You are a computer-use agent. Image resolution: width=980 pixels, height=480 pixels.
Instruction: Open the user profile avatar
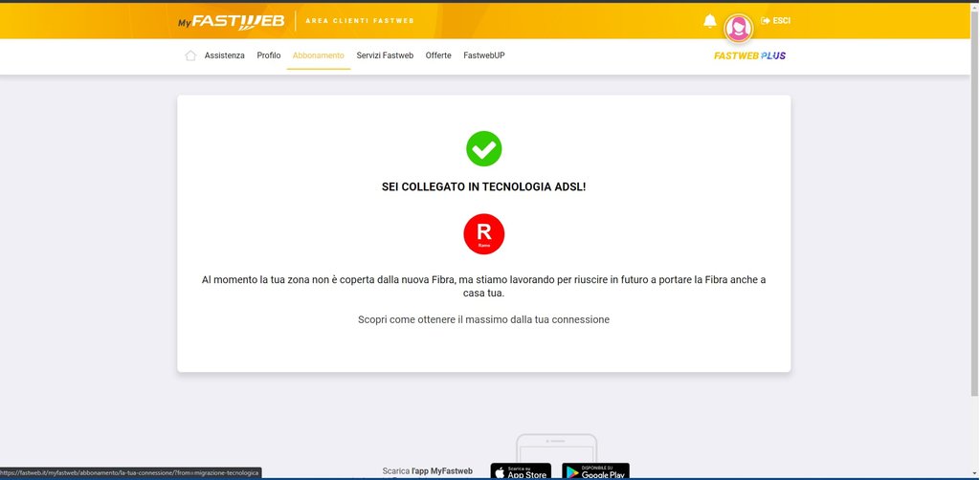(738, 28)
